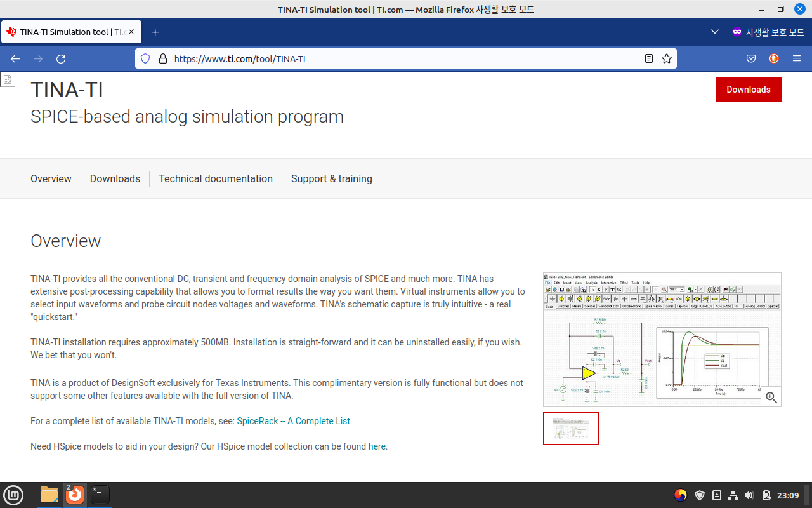Open the Pocket save icon
Image resolution: width=812 pixels, height=508 pixels.
coord(751,58)
